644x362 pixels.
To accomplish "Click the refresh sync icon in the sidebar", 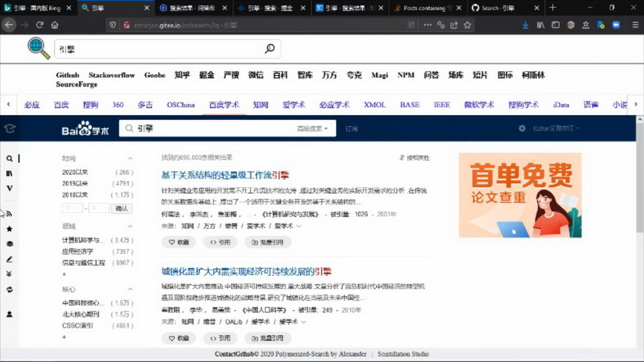I will 9,290.
